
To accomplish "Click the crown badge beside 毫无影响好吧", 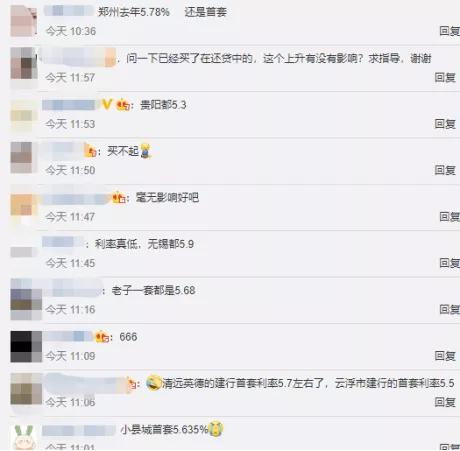I will pos(119,198).
